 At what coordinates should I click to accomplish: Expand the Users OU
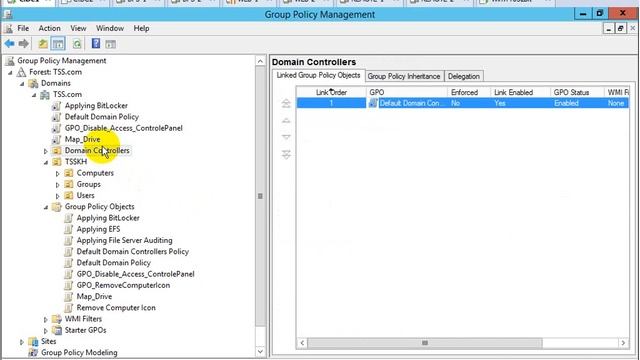click(x=58, y=196)
